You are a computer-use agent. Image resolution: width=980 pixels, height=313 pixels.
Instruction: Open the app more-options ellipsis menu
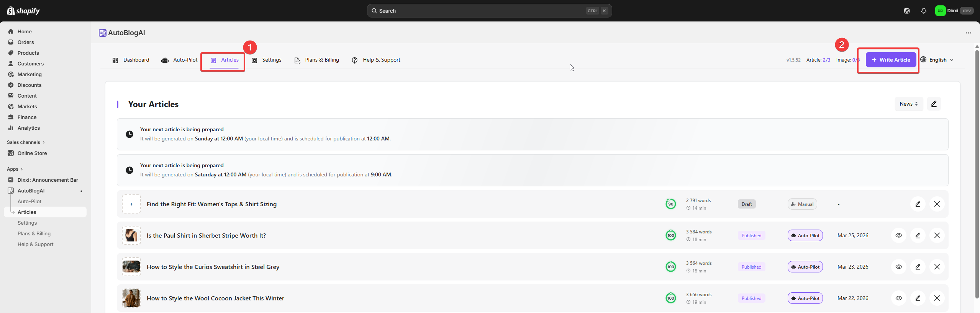(x=968, y=33)
